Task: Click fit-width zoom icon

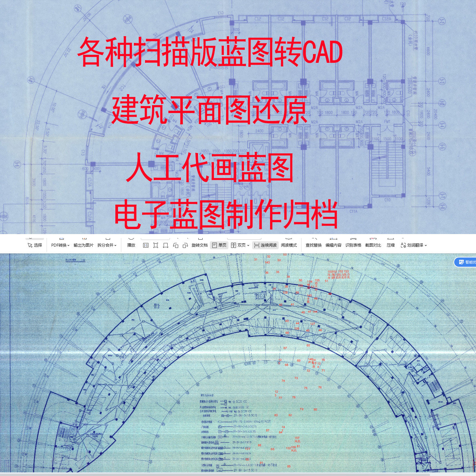Action: [166, 245]
